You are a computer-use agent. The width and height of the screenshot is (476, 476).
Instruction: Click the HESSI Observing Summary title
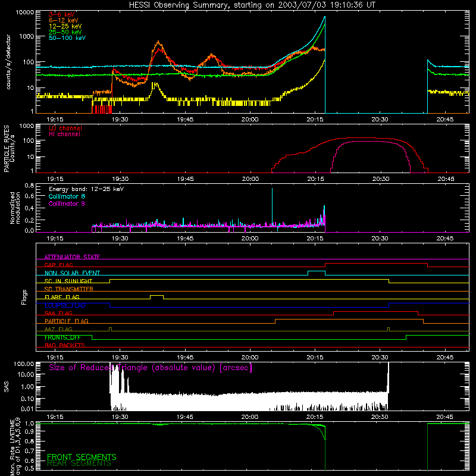pyautogui.click(x=252, y=5)
